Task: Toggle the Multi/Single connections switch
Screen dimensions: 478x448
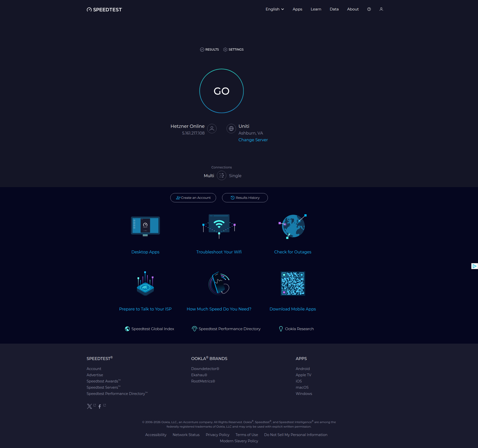Action: [x=222, y=175]
